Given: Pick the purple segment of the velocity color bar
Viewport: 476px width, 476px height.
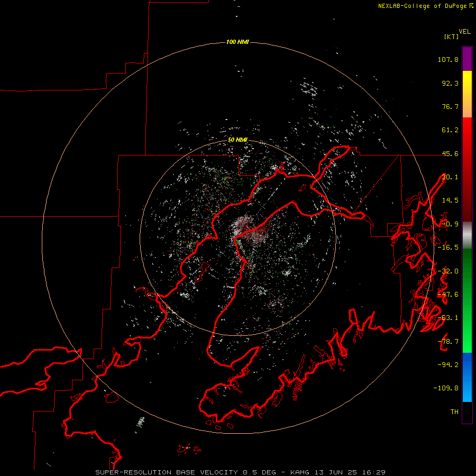Looking at the screenshot, I should (x=467, y=59).
